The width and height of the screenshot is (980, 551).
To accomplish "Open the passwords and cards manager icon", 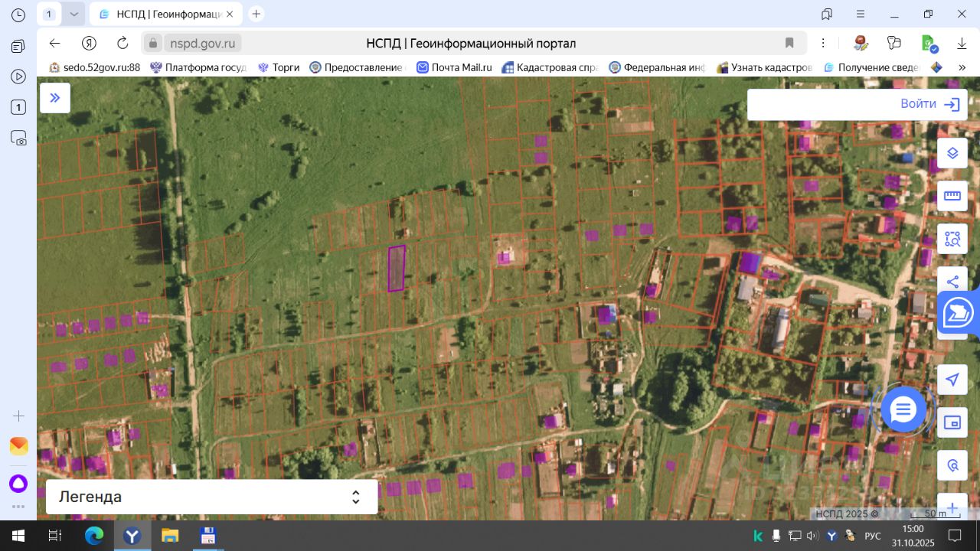I will 894,43.
